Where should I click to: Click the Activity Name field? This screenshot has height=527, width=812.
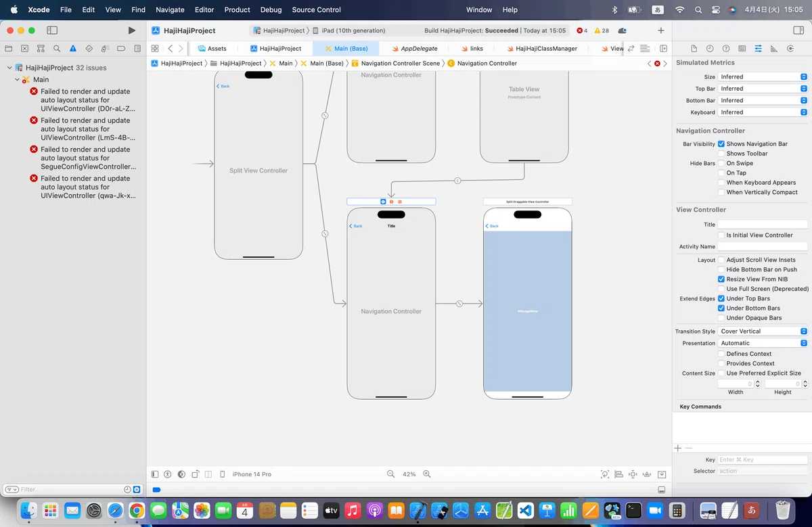[763, 247]
